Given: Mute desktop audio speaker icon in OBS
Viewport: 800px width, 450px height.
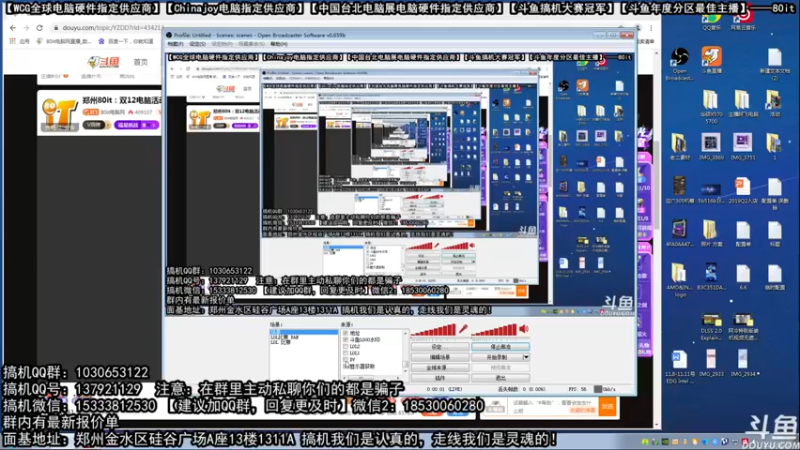Looking at the screenshot, I should (x=524, y=330).
